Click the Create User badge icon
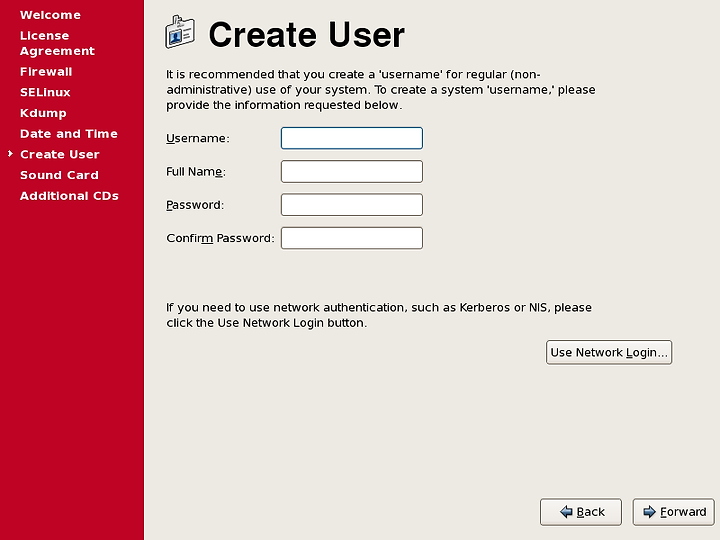The width and height of the screenshot is (720, 540). click(180, 32)
